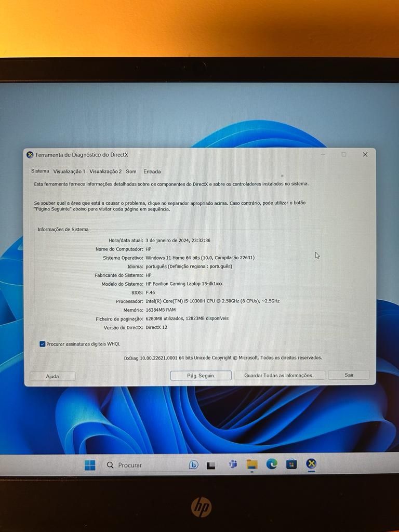Click the 'Fabricante do Sistema' label

pyautogui.click(x=119, y=275)
